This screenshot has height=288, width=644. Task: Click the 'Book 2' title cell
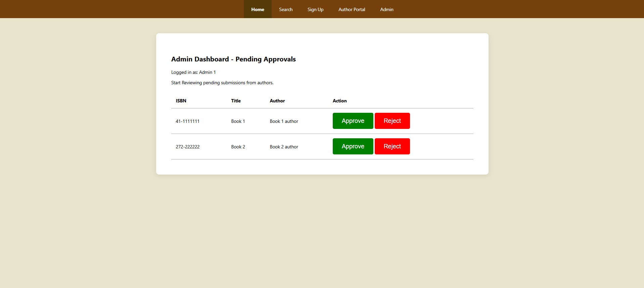[238, 147]
